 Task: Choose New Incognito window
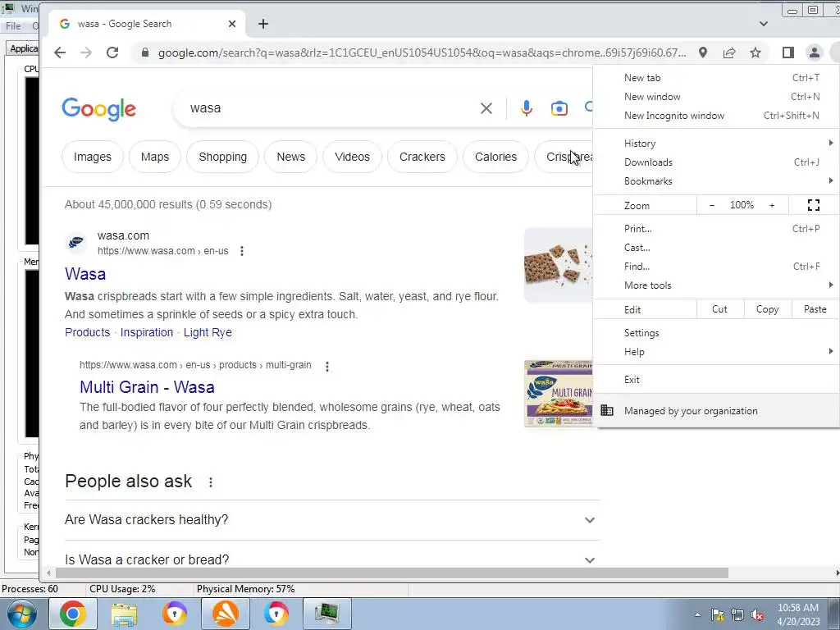(717, 115)
